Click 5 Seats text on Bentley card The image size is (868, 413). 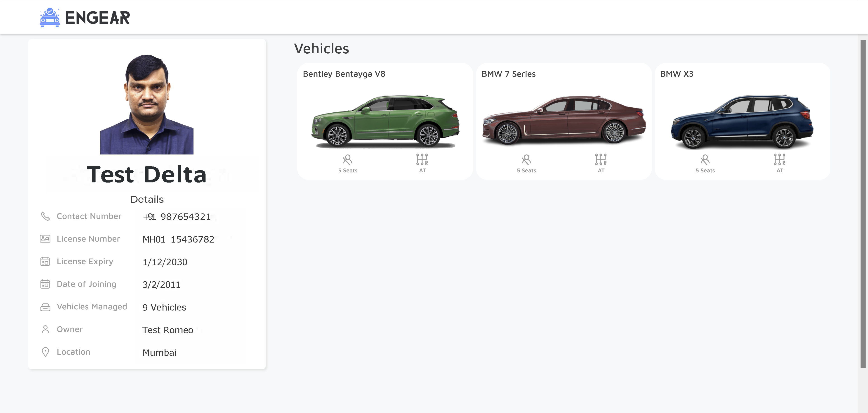tap(348, 171)
